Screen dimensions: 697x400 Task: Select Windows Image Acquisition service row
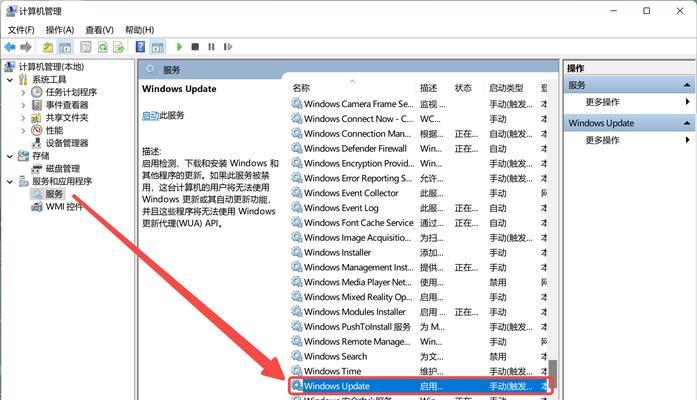(419, 238)
